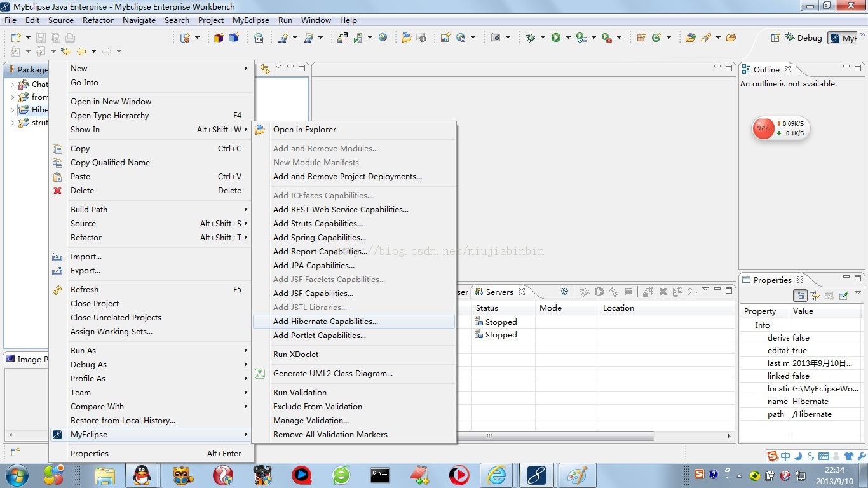Open the Run button on the main toolbar

pos(555,37)
